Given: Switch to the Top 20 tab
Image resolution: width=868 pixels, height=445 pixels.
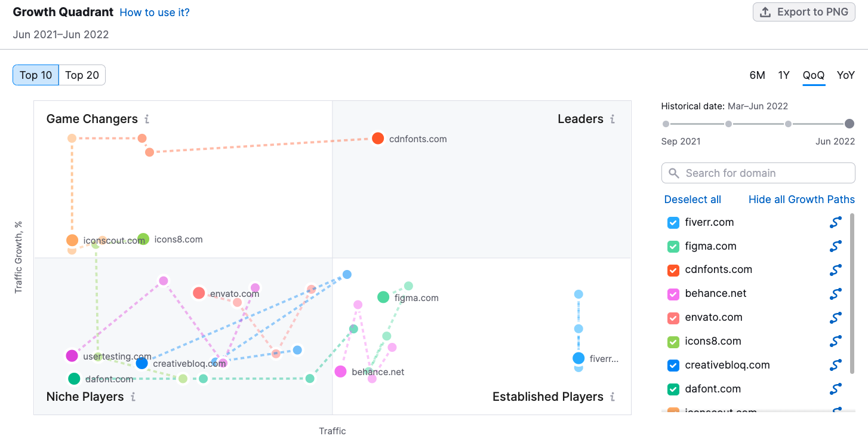Looking at the screenshot, I should (x=82, y=75).
